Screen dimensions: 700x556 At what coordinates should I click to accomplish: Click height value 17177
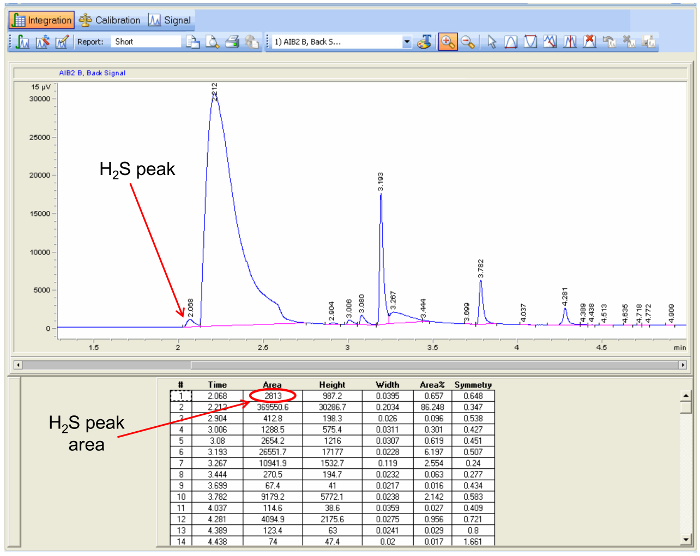pos(332,452)
